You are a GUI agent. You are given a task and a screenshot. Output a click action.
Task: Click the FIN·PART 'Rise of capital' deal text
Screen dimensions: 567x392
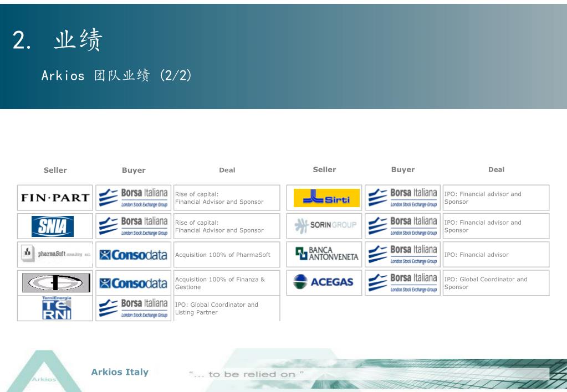point(219,198)
